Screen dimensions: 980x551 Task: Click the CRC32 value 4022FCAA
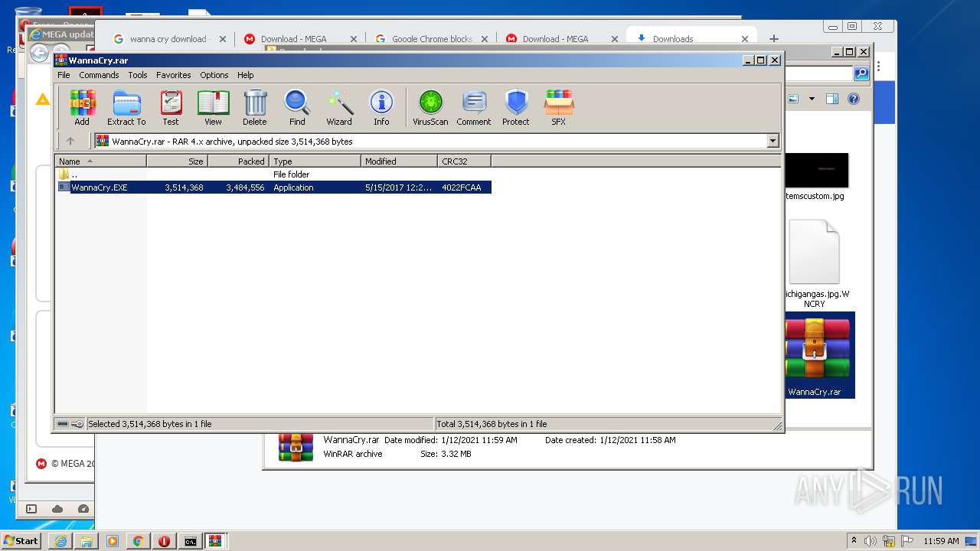click(461, 187)
